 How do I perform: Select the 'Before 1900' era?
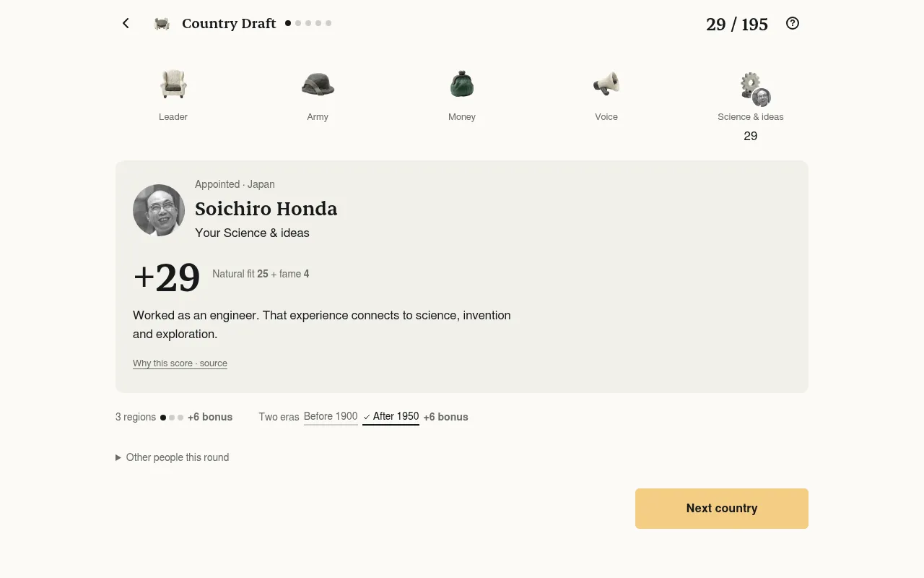tap(331, 417)
